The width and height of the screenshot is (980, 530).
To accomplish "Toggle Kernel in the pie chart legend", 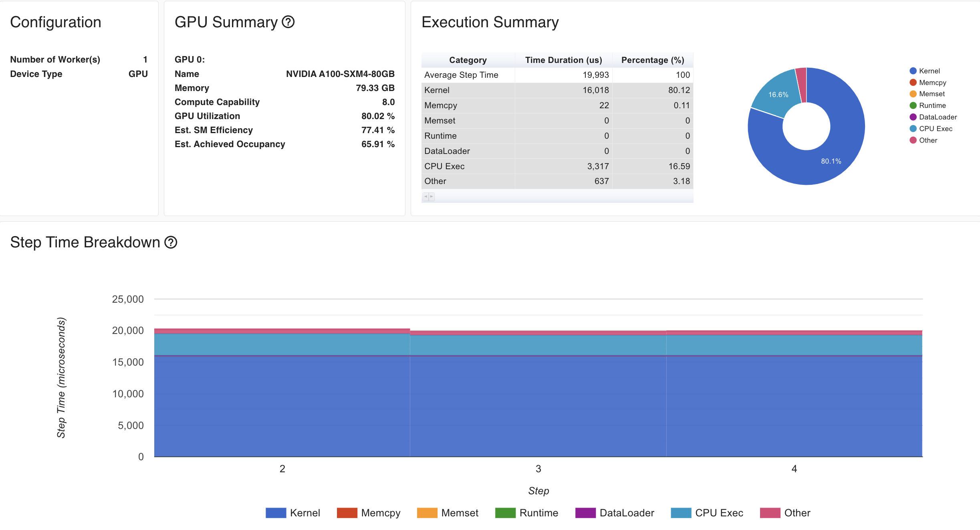I will [925, 71].
